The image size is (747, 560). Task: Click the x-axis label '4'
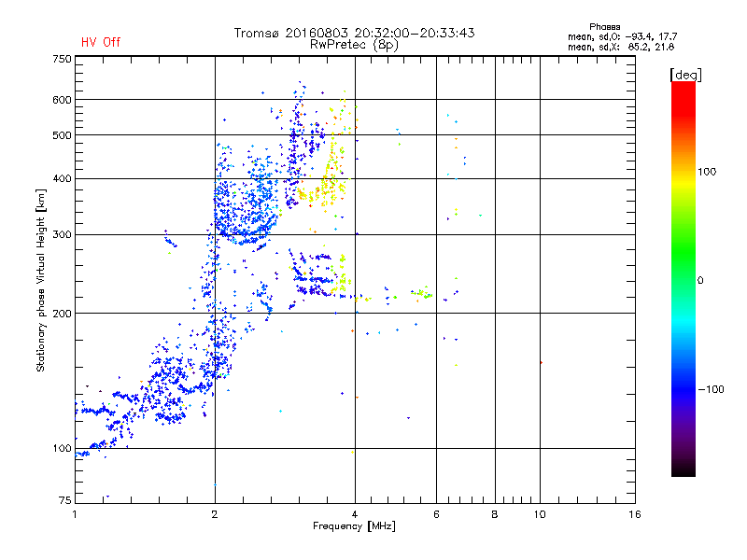coord(355,514)
